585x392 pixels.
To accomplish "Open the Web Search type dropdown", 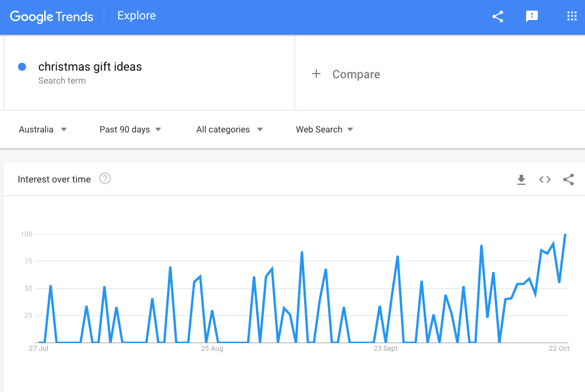I will tap(324, 129).
